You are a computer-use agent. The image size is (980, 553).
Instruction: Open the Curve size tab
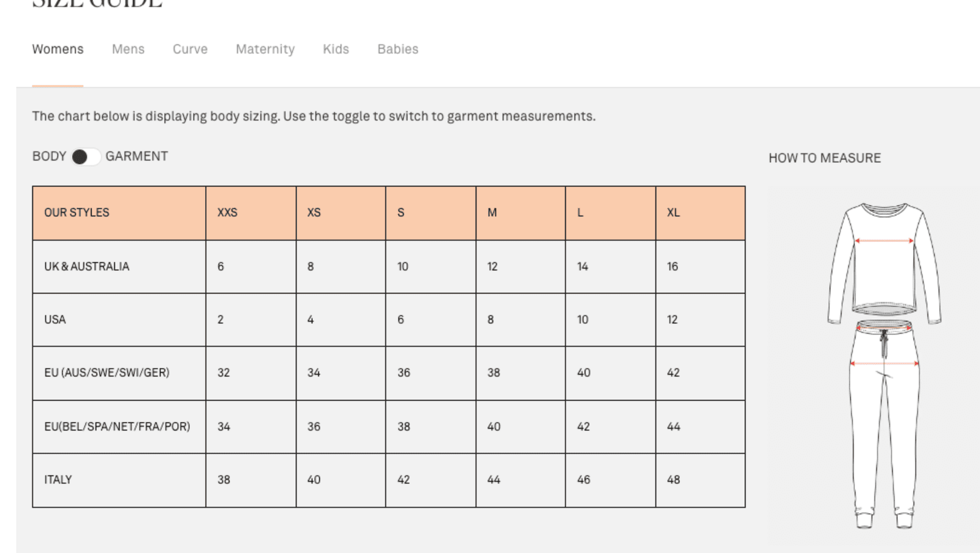190,49
